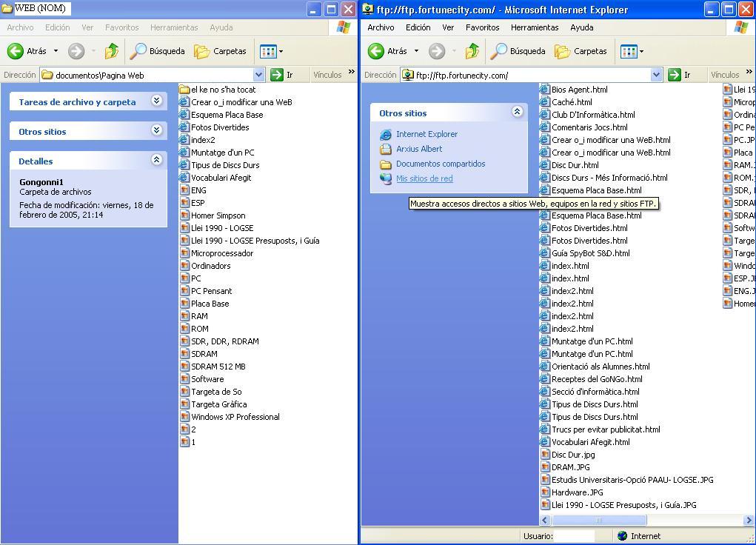Click the folder icon of el ke no s'ha tocat
This screenshot has width=756, height=545.
pyautogui.click(x=184, y=89)
